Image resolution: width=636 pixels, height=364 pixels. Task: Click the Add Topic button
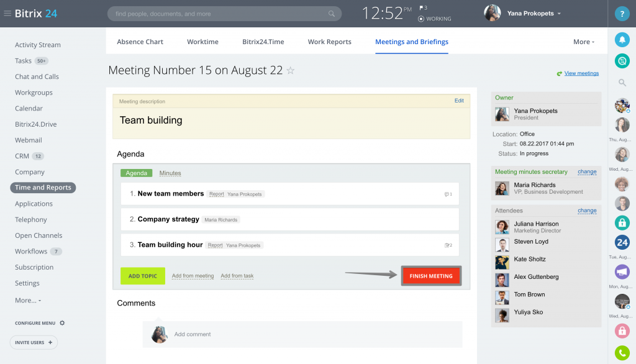pos(143,276)
